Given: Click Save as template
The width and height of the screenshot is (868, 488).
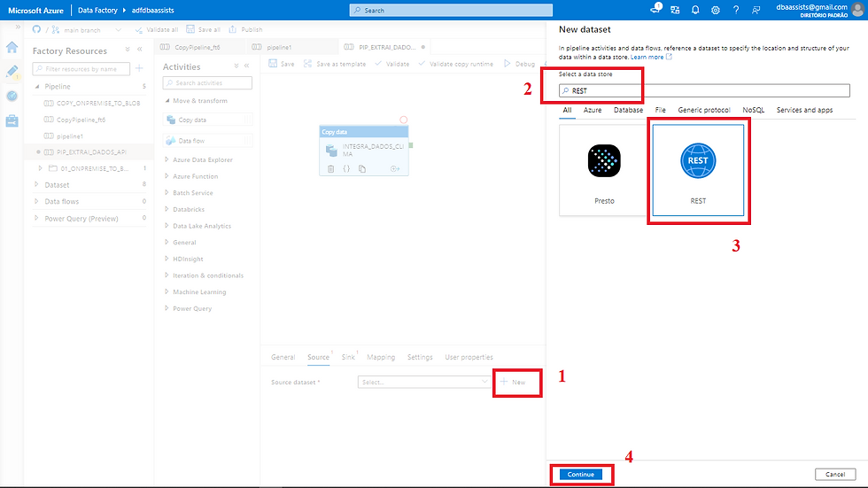Looking at the screenshot, I should pos(335,64).
